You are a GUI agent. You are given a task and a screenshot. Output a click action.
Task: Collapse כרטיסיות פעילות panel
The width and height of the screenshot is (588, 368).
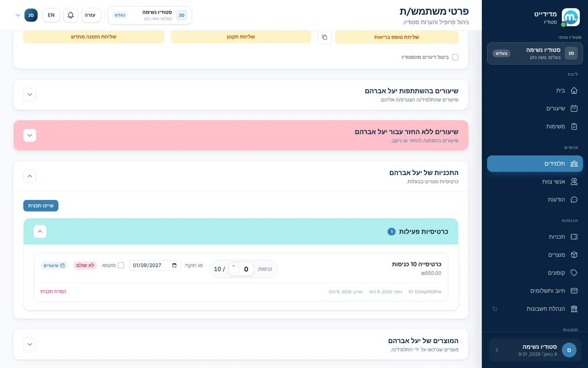40,231
